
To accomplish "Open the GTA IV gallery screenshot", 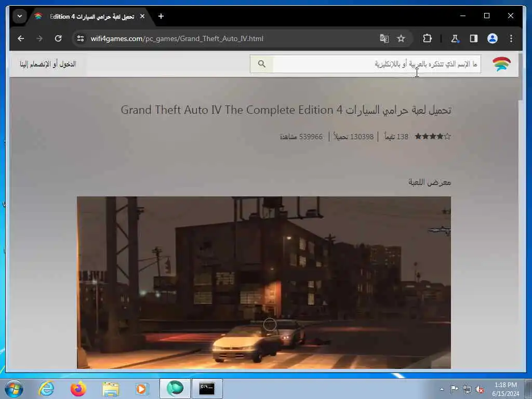I will [263, 282].
